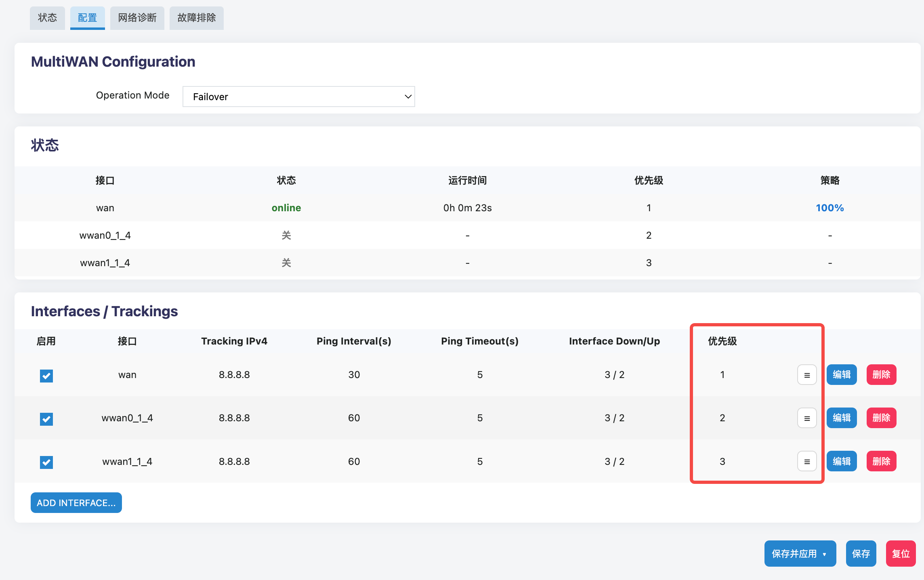Click the drag handle icon for wwan0_1_4 row
Viewport: 924px width, 580px height.
pos(807,418)
